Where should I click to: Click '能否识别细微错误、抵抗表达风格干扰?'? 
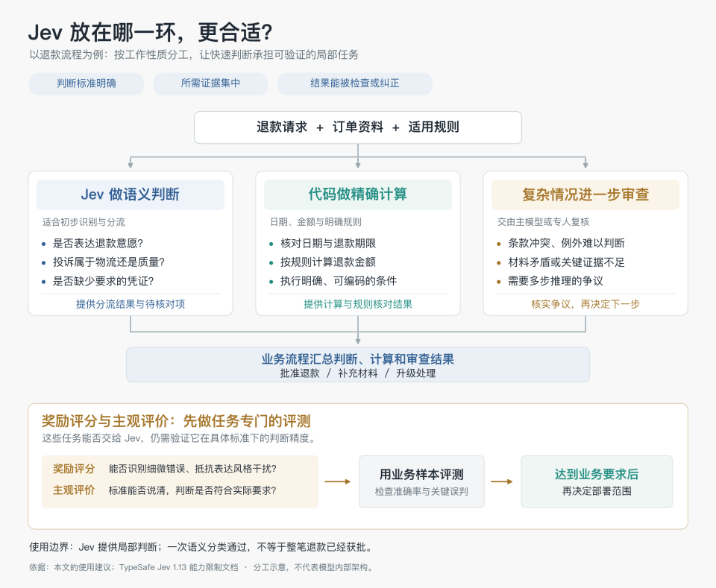[192, 469]
